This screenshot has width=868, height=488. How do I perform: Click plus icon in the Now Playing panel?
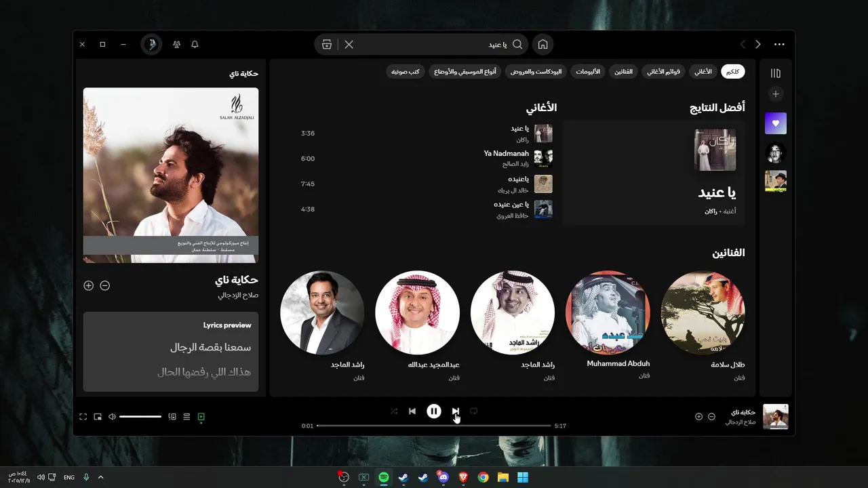[x=88, y=285]
